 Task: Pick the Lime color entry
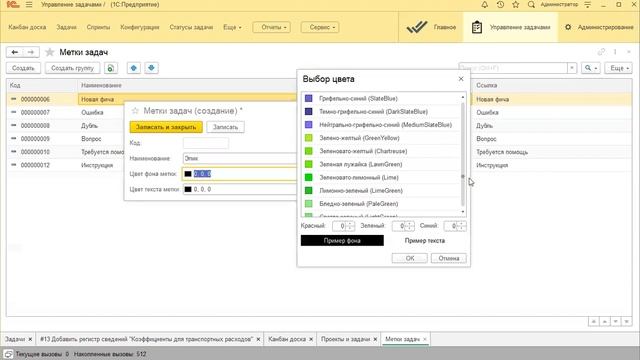pyautogui.click(x=382, y=177)
